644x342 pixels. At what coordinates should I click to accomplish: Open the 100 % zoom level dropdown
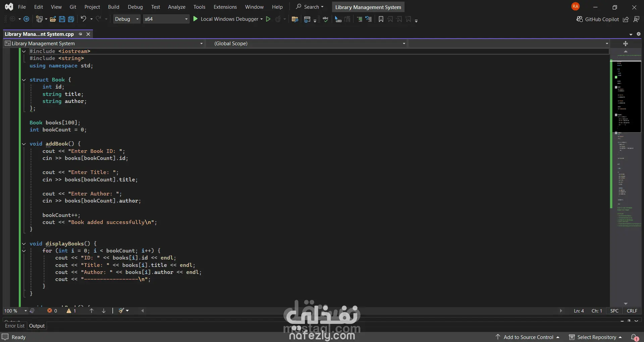(15, 311)
